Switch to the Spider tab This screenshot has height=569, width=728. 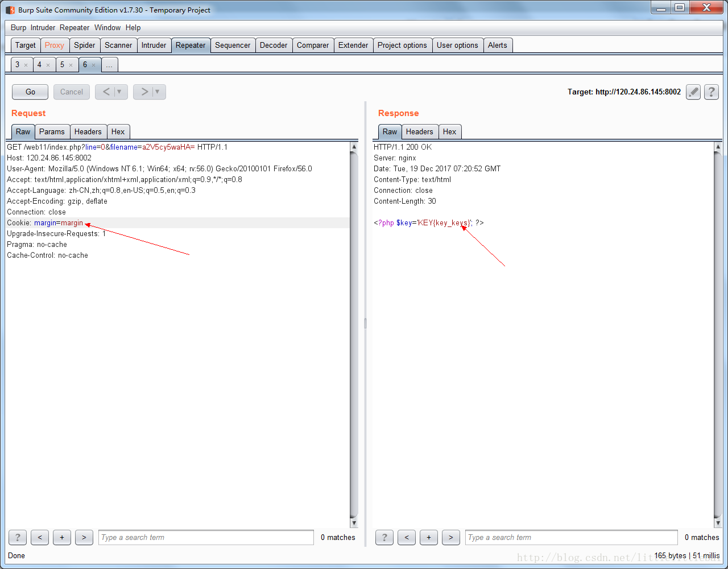85,46
